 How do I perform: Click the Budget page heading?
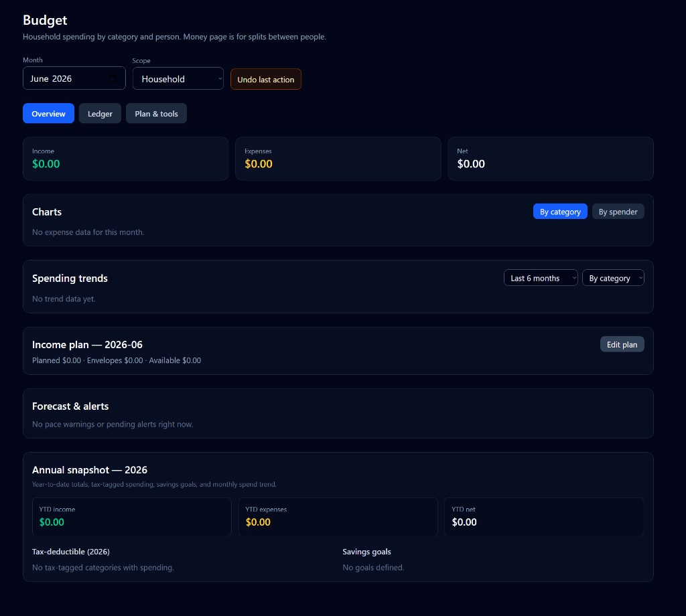tap(45, 20)
